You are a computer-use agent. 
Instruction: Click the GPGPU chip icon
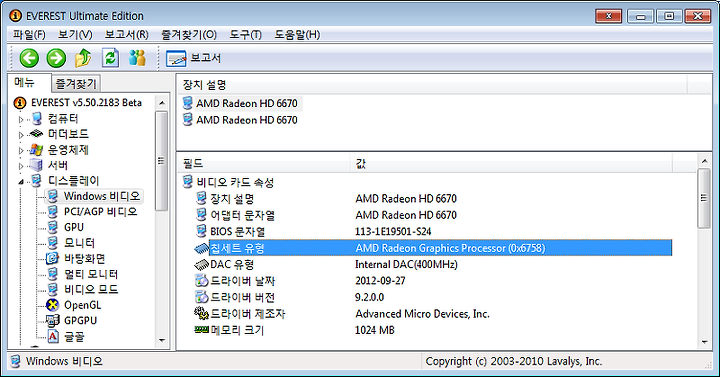click(53, 321)
